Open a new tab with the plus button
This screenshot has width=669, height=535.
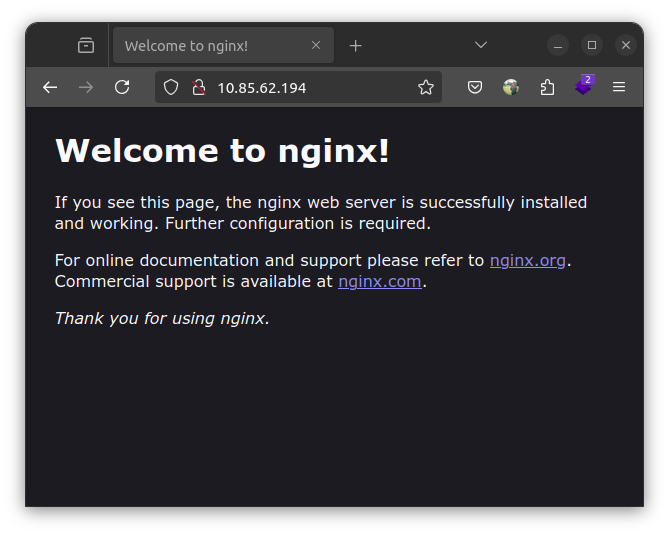point(355,46)
